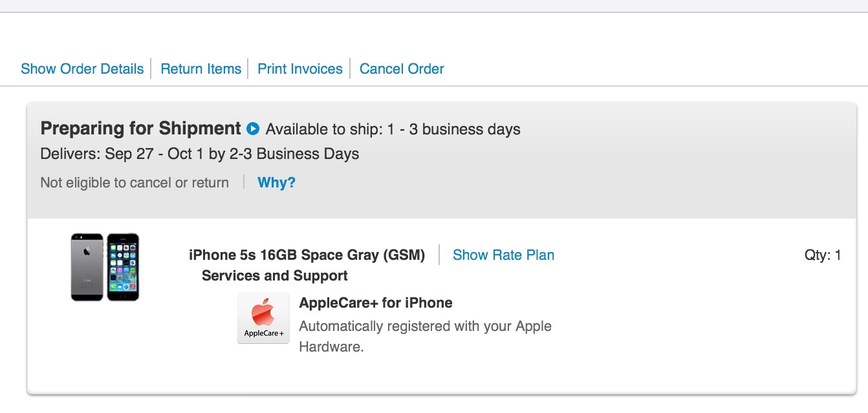Screen dimensions: 868x413
Task: Click the AppleCare+ badge icon
Action: [263, 318]
